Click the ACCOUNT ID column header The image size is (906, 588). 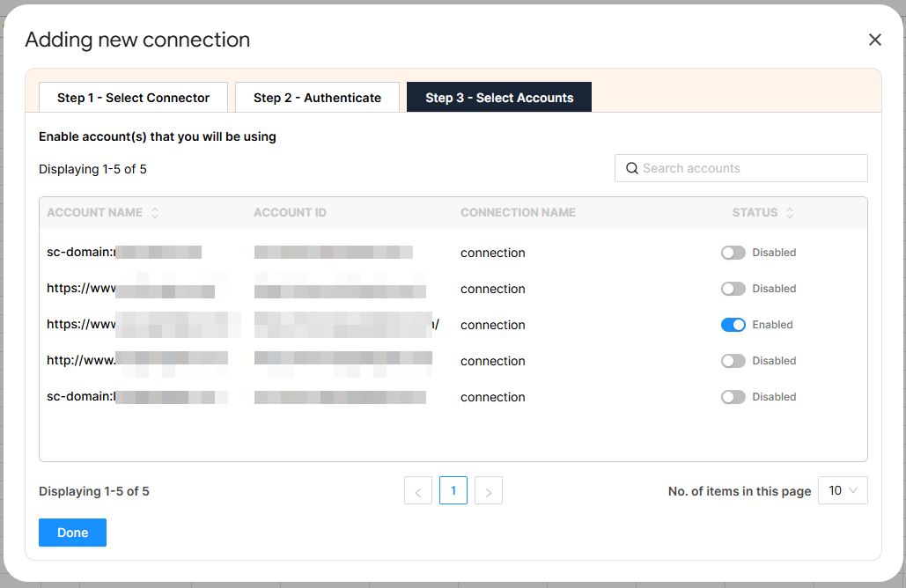[290, 212]
